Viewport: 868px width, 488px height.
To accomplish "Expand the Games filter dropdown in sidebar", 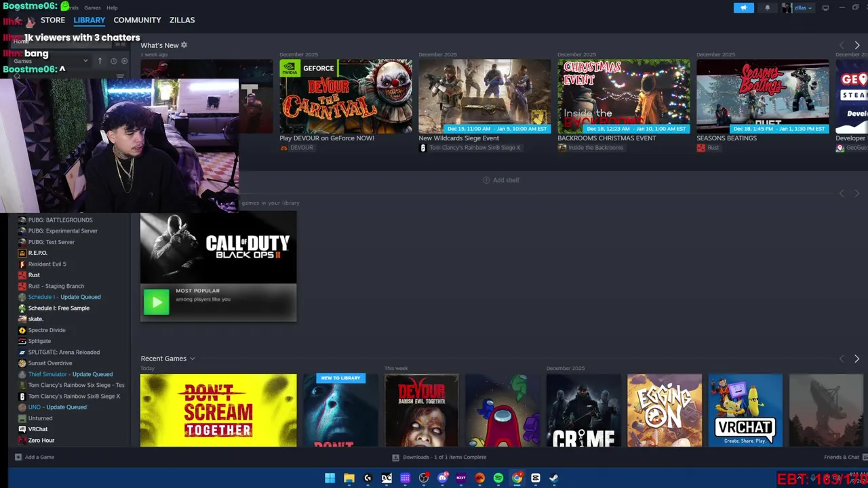I will pos(85,61).
